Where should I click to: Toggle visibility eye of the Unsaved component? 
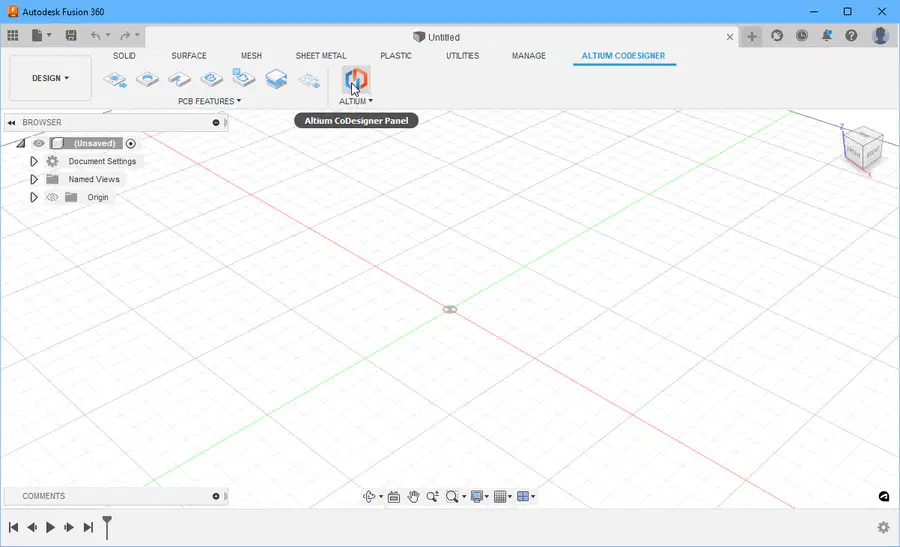(x=38, y=143)
